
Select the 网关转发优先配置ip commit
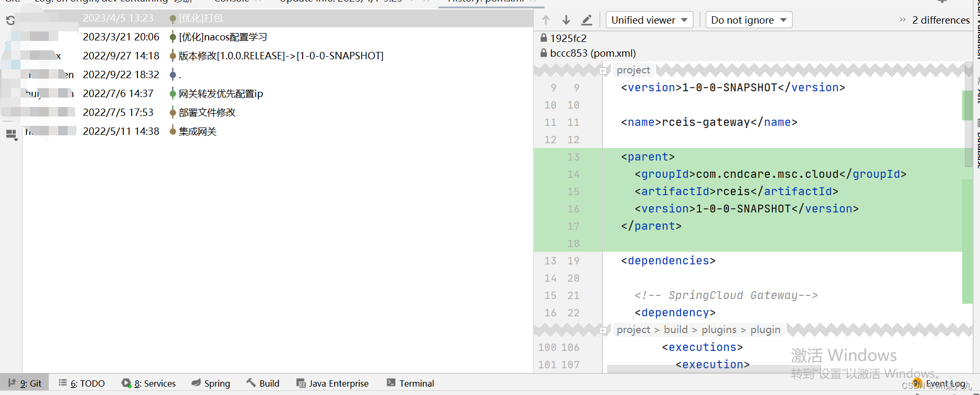pyautogui.click(x=278, y=93)
